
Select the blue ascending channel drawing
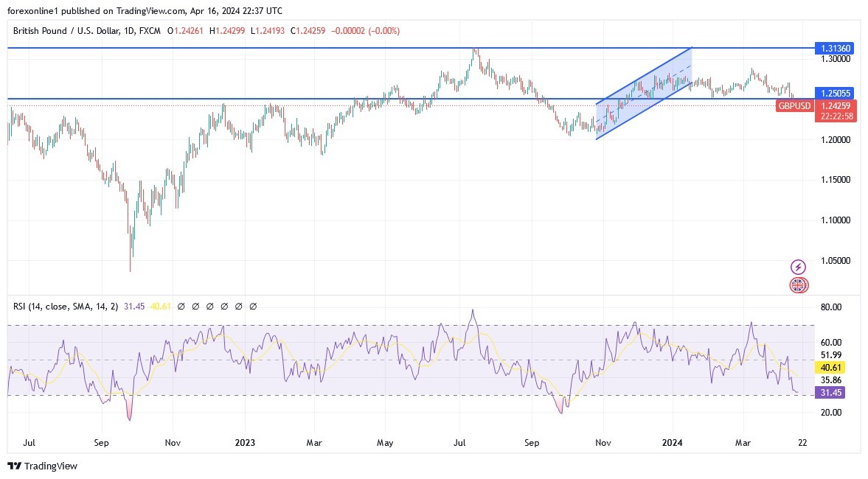644,94
